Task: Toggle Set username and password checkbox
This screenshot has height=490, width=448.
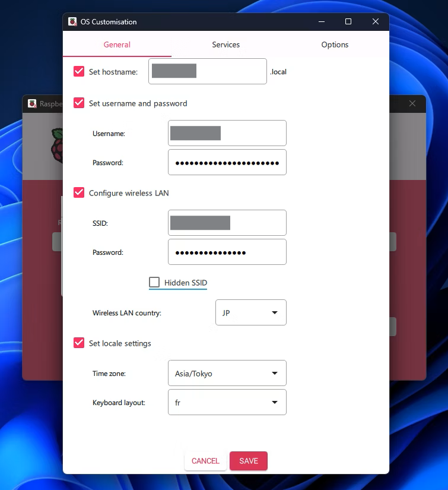Action: pos(79,103)
